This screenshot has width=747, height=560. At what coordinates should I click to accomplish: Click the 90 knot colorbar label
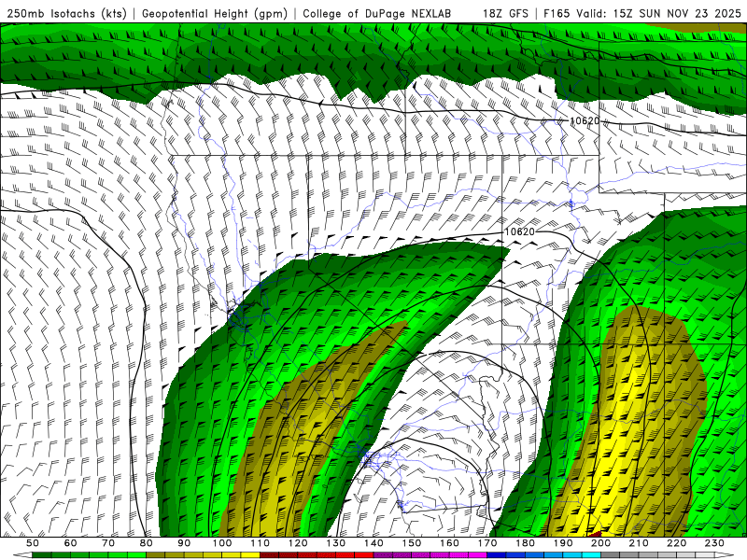point(184,543)
